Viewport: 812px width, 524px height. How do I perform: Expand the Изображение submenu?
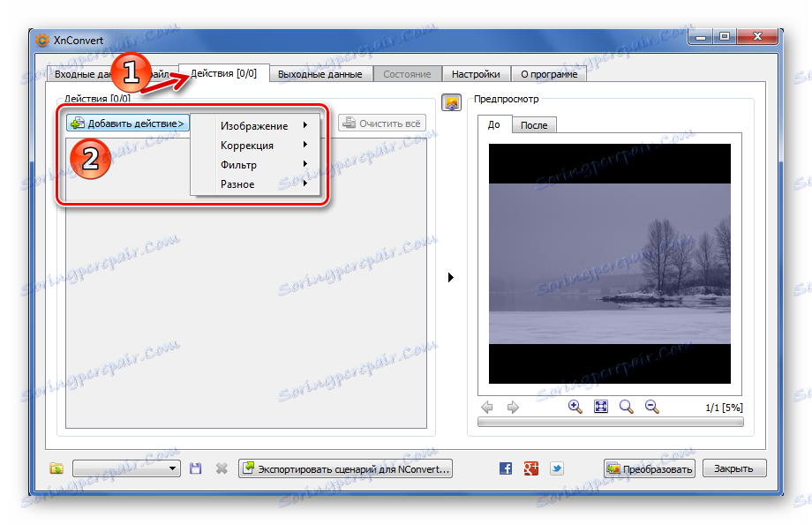tap(256, 126)
